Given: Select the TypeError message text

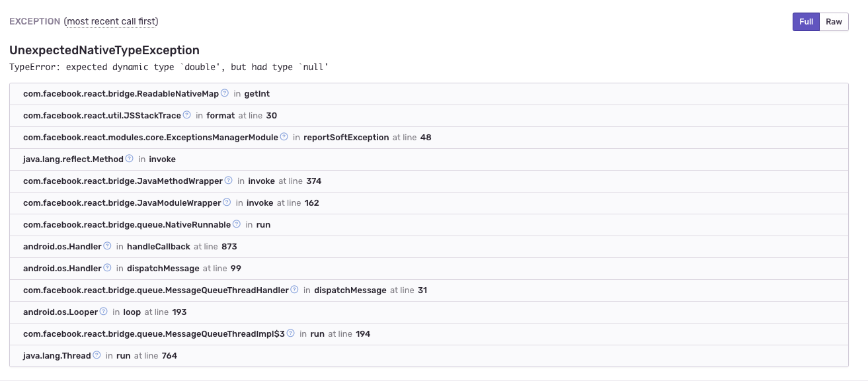Looking at the screenshot, I should pyautogui.click(x=169, y=67).
